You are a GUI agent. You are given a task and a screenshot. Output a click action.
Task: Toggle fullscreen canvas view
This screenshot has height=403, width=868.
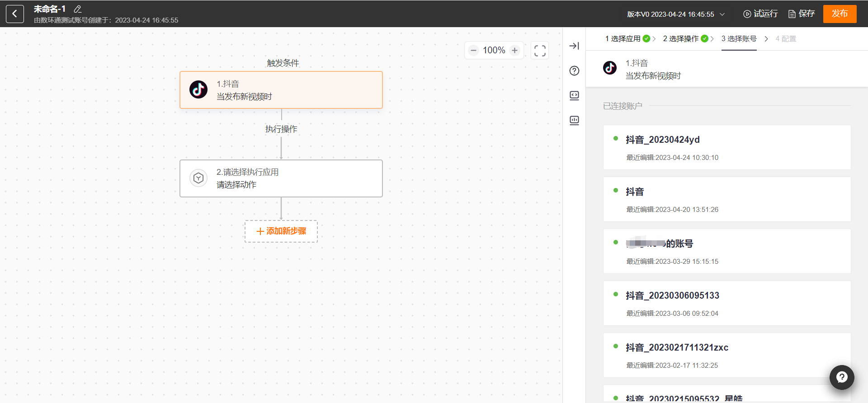539,50
